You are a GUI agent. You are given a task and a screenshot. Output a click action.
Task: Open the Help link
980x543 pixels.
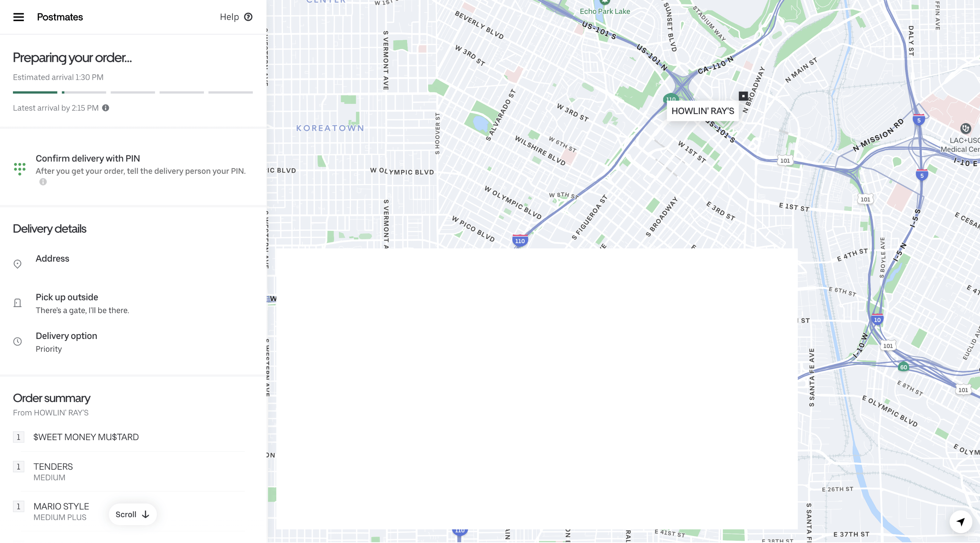coord(229,17)
